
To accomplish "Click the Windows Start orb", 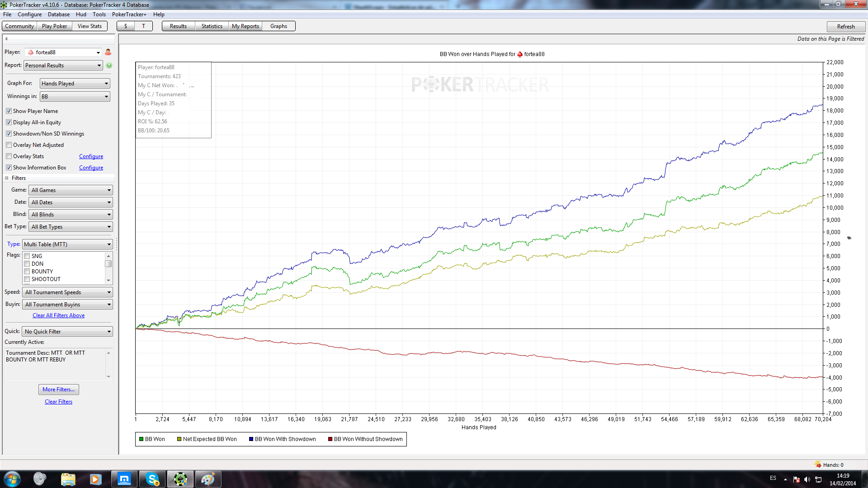I will click(x=12, y=479).
